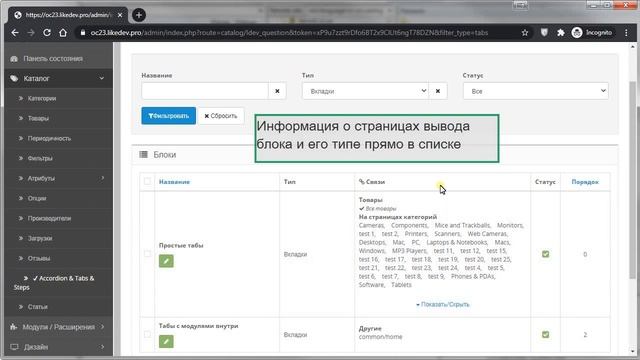The height and width of the screenshot is (360, 640).
Task: Click the Панель состояния dashboard icon
Action: pyautogui.click(x=14, y=59)
